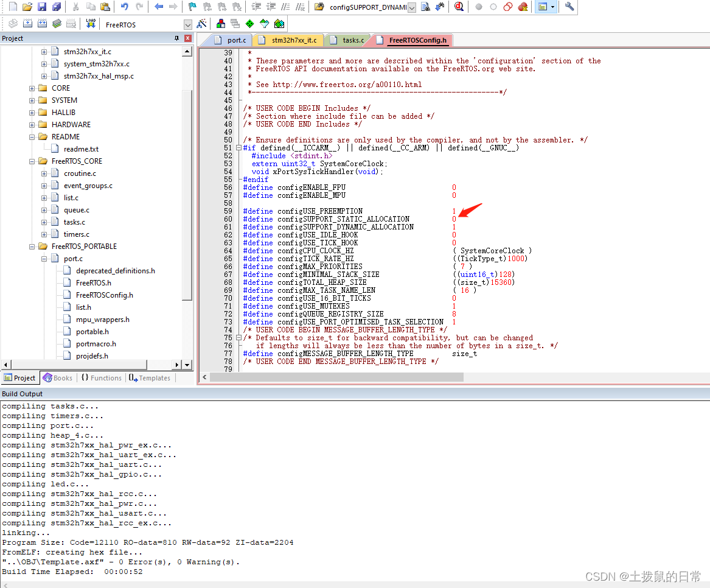Screen dimensions: 710x588
Task: Navigate backwards with blue left arrow
Action: 158,7
